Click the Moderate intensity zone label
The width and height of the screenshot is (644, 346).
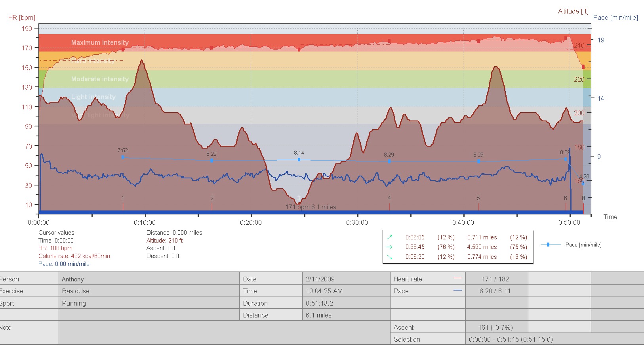(100, 79)
